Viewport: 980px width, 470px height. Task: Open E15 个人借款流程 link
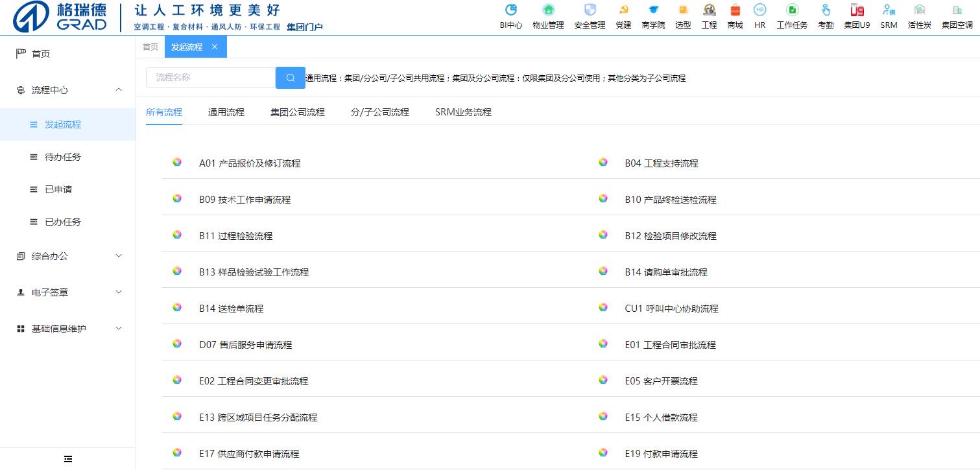[x=661, y=417]
